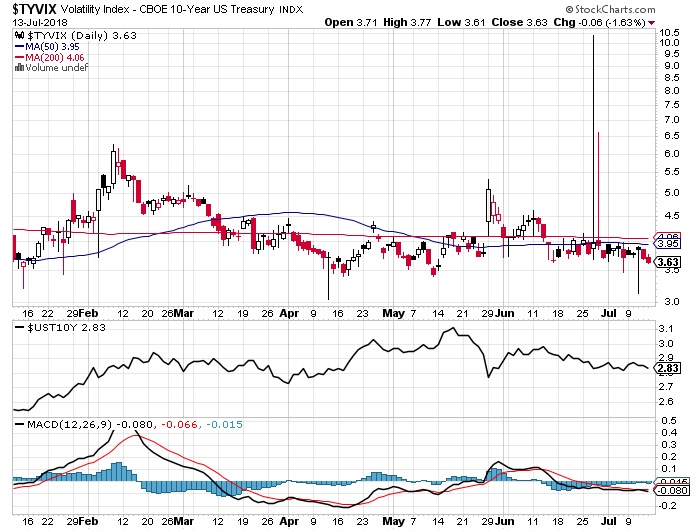This screenshot has width=697, height=532.
Task: Click the High 3.77 value
Action: point(407,22)
